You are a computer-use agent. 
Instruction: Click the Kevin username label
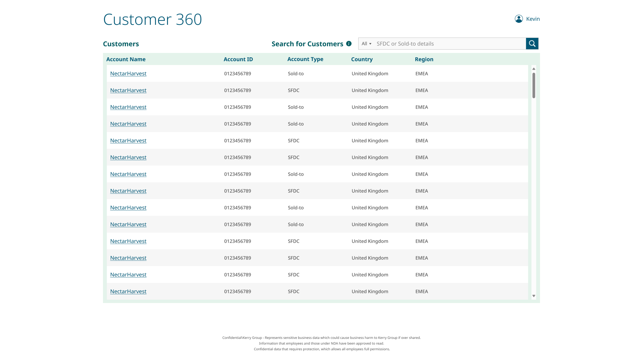(x=533, y=19)
